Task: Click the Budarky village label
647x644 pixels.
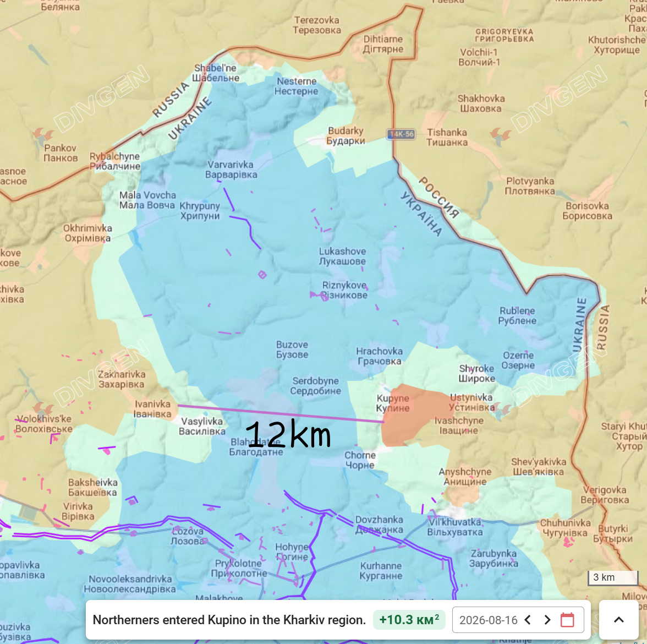Action: (346, 136)
